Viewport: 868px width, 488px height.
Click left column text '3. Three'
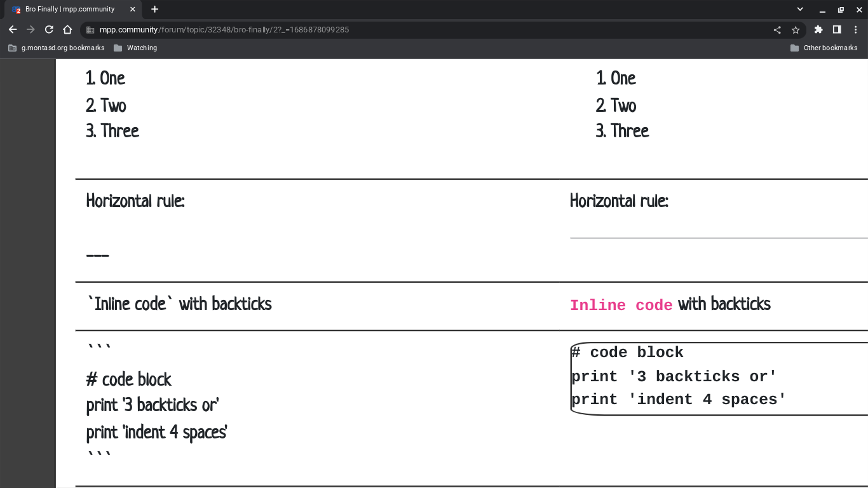point(112,131)
